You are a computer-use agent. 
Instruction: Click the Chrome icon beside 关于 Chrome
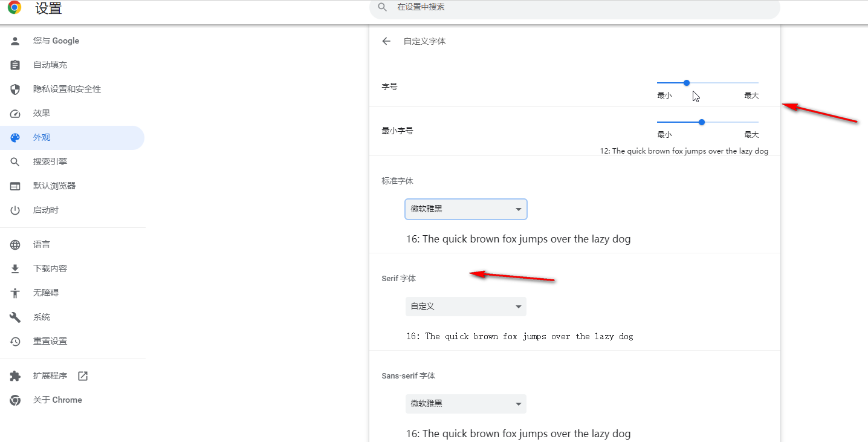pos(15,400)
